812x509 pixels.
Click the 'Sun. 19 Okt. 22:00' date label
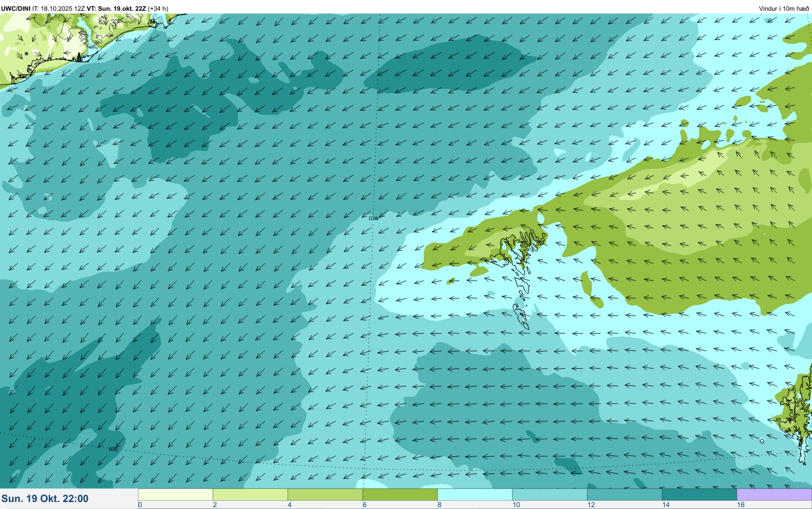click(x=46, y=499)
